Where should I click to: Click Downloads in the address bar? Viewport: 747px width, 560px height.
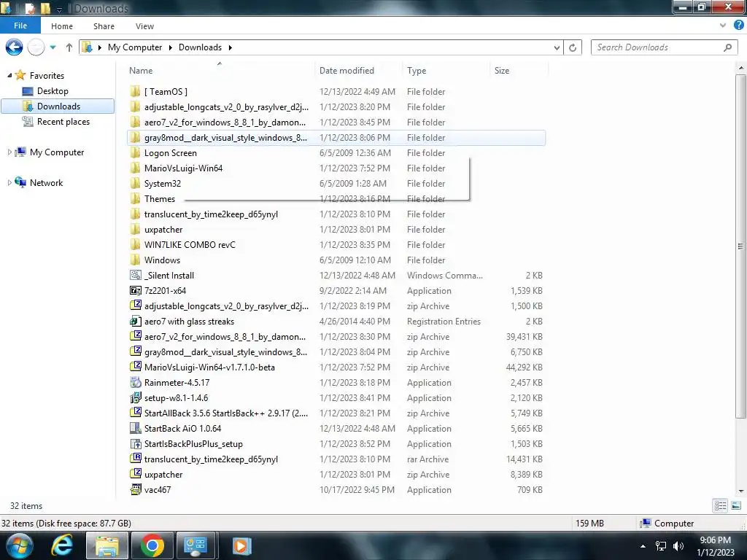pyautogui.click(x=200, y=47)
